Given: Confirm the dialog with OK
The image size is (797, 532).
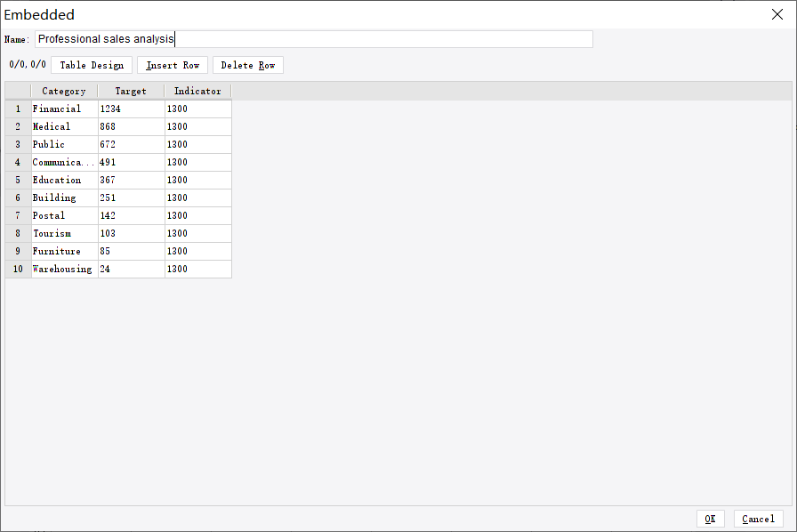Looking at the screenshot, I should pyautogui.click(x=710, y=519).
